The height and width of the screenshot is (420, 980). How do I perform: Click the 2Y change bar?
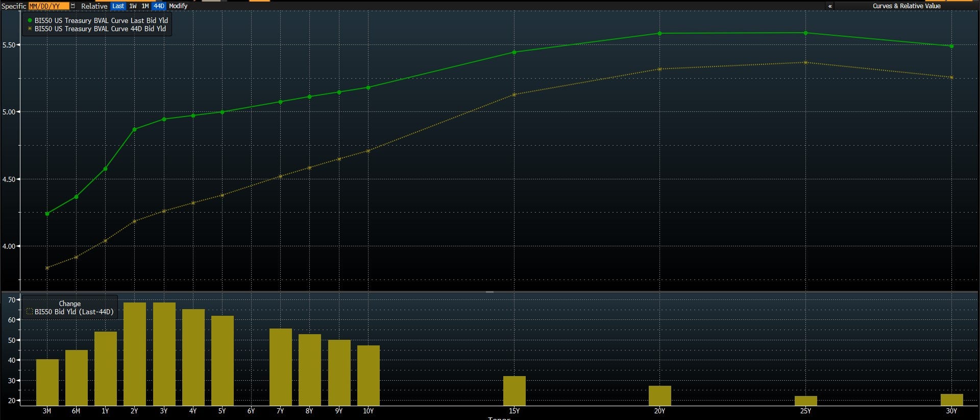coord(135,354)
